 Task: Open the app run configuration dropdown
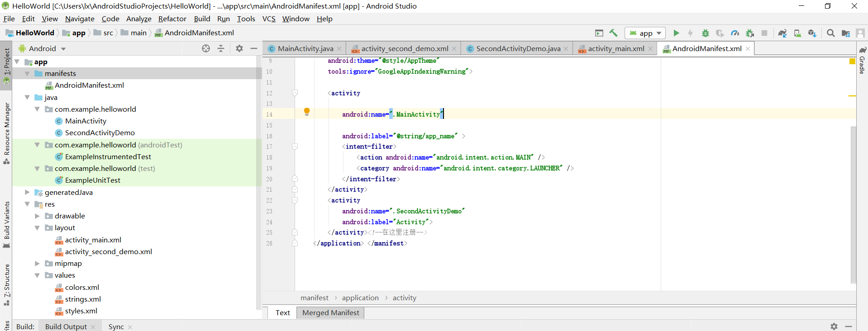point(645,33)
